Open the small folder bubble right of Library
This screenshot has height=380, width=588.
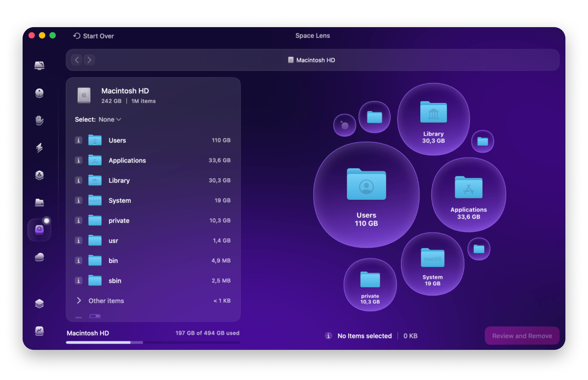(x=482, y=141)
